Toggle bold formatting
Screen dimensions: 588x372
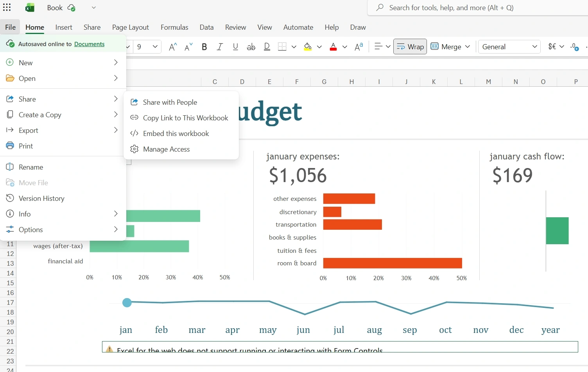click(204, 47)
